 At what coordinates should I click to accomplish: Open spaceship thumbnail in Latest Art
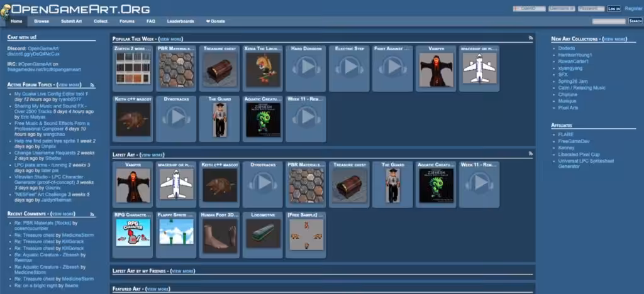[x=176, y=184]
